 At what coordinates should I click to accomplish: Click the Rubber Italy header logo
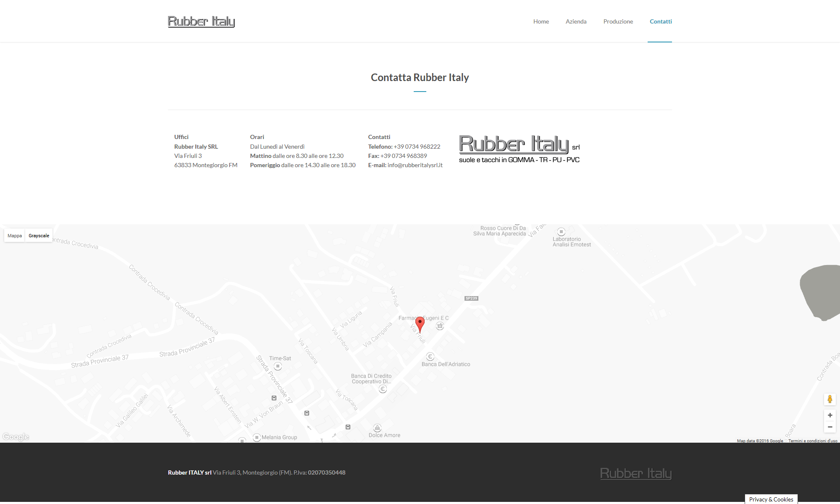(201, 21)
